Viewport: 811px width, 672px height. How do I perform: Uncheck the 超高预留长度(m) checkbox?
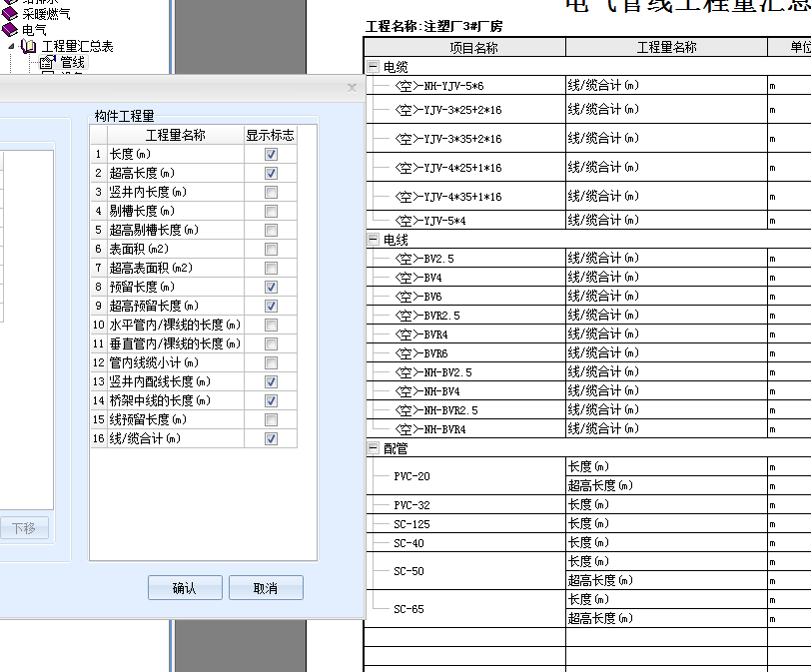(x=271, y=306)
